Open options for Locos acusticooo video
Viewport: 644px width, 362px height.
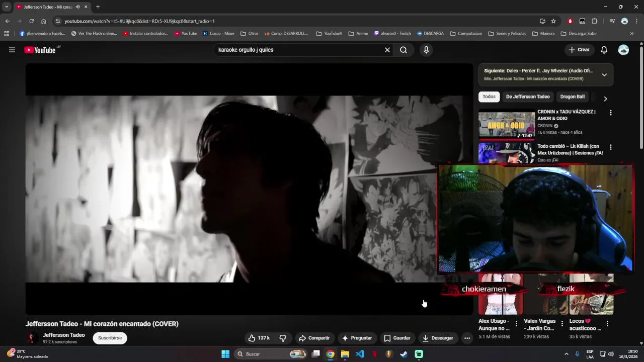(607, 323)
